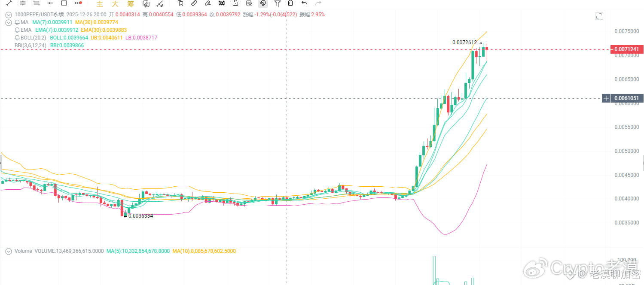The width and height of the screenshot is (644, 285).
Task: Select the ruler measurement tool
Action: [x=194, y=3]
